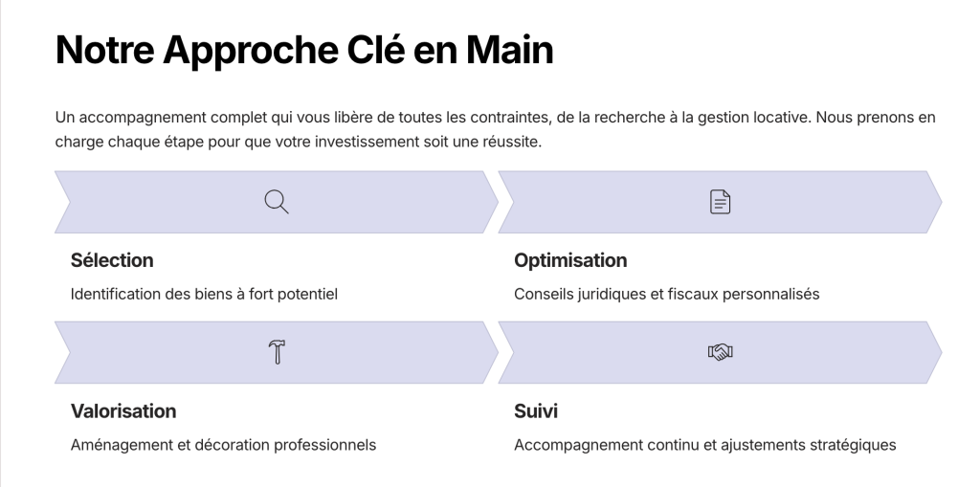The width and height of the screenshot is (980, 487).
Task: Click the document page icon
Action: click(720, 202)
